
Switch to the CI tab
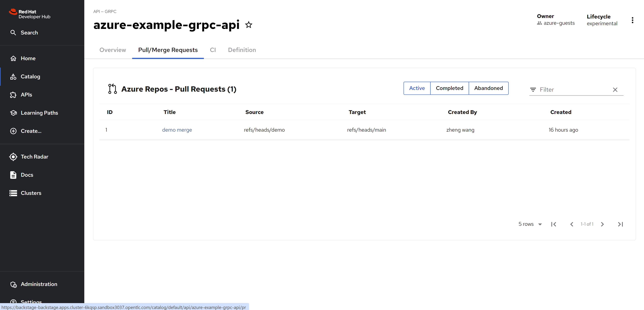point(213,50)
